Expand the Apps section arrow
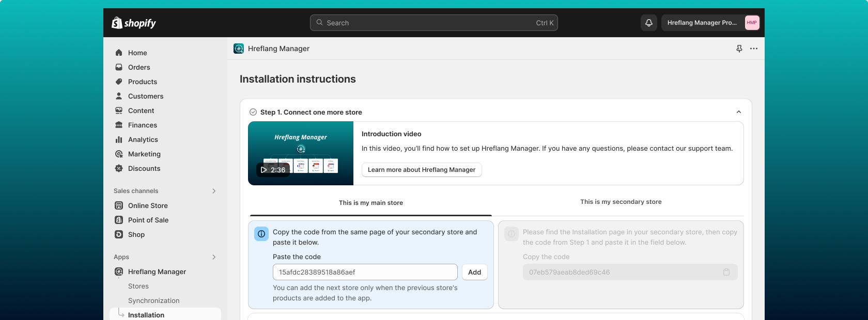The height and width of the screenshot is (320, 868). click(214, 257)
